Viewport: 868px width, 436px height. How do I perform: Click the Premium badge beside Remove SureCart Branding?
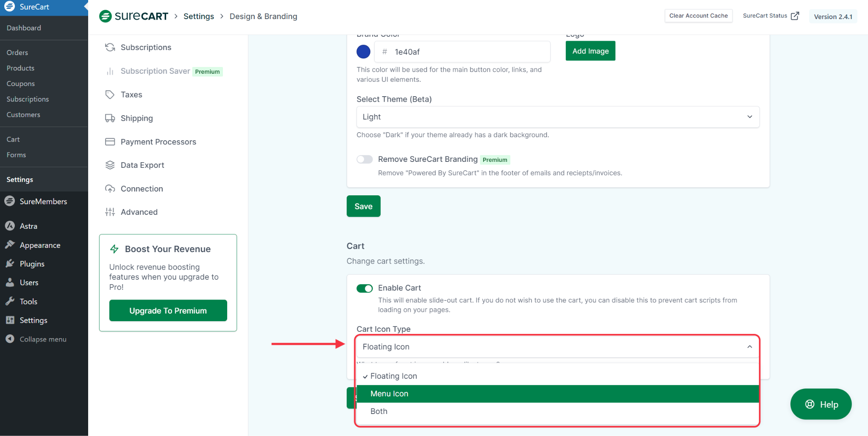tap(495, 160)
